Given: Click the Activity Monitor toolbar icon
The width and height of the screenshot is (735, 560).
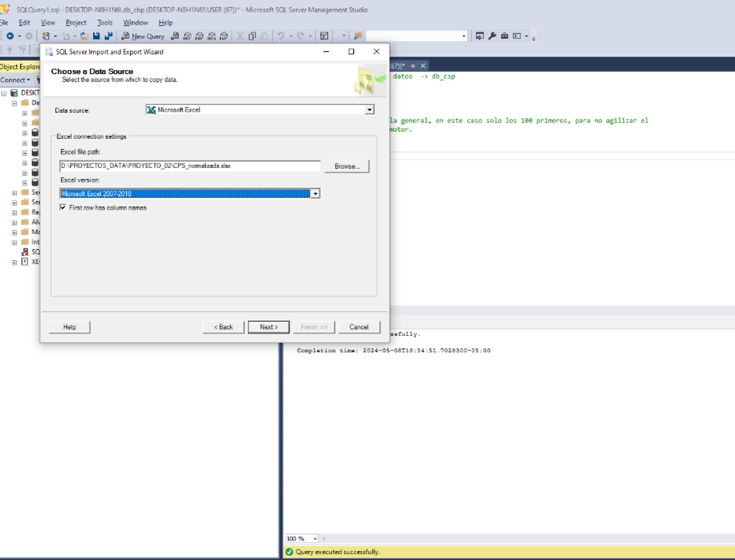Looking at the screenshot, I should tap(324, 36).
